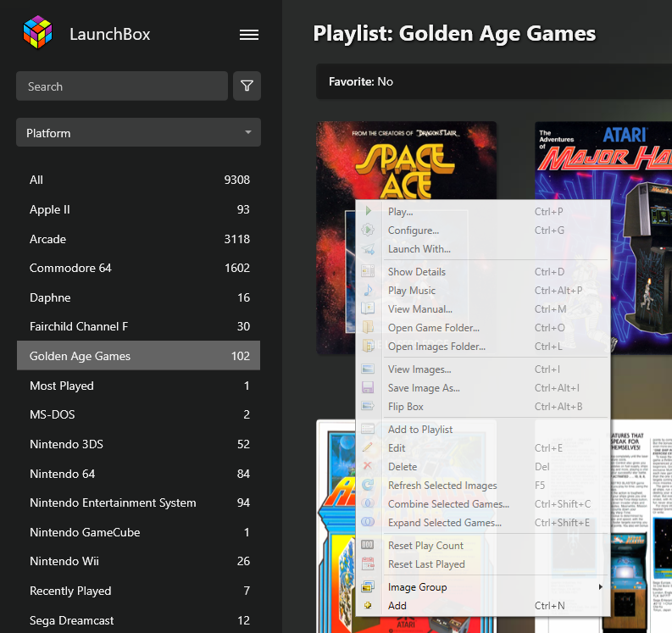Click the Reset Play Count counter icon
The width and height of the screenshot is (672, 633).
[368, 545]
